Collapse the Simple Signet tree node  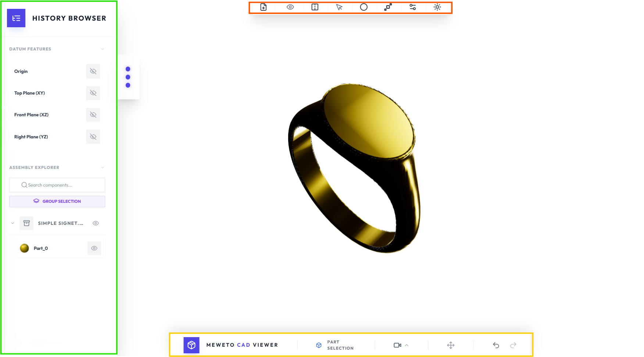[x=12, y=223]
